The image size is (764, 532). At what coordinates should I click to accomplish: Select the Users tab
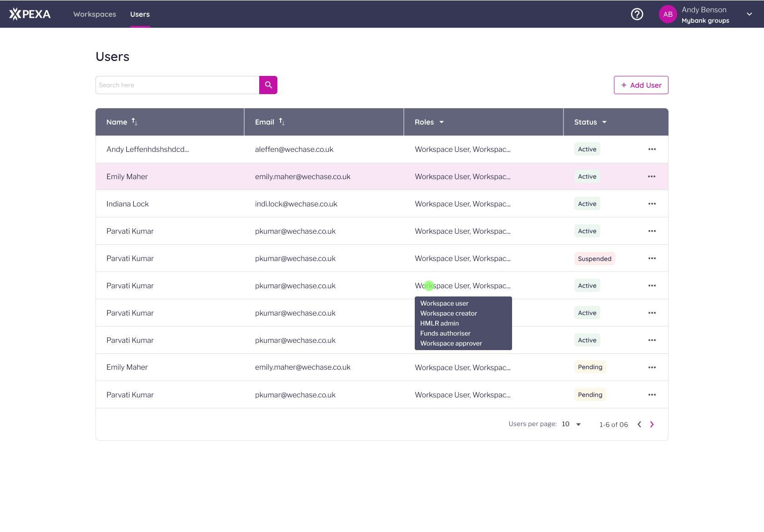(140, 14)
